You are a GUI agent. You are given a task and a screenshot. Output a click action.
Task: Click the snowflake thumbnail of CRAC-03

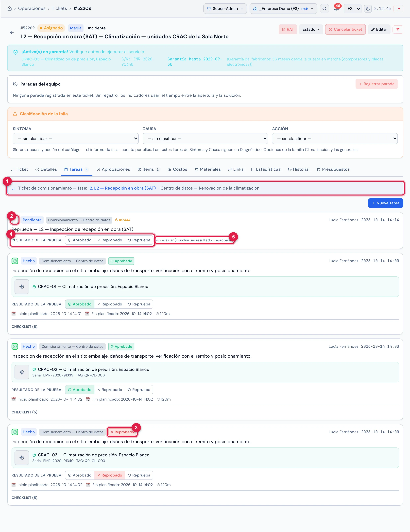(22, 458)
